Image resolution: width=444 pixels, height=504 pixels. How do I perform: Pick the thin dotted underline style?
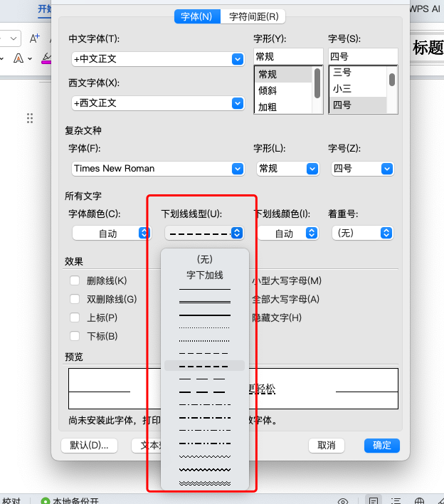(205, 328)
